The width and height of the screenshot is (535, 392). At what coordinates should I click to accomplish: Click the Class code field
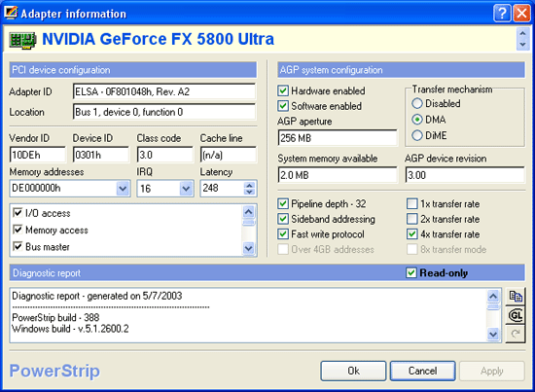click(x=164, y=155)
